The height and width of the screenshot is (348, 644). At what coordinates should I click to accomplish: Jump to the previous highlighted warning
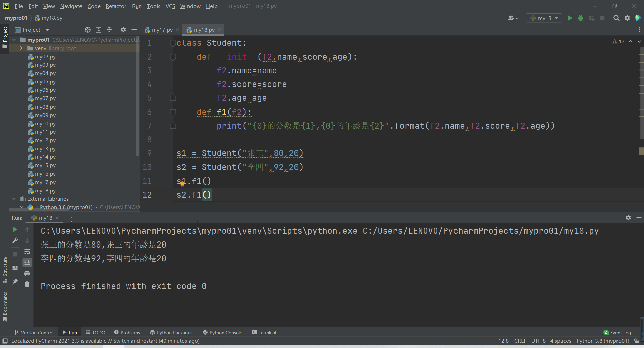pyautogui.click(x=631, y=41)
